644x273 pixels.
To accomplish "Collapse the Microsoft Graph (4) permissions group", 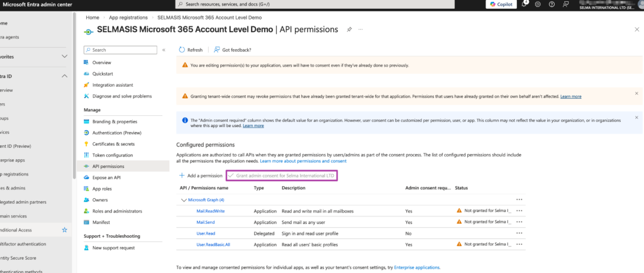I will [x=184, y=200].
